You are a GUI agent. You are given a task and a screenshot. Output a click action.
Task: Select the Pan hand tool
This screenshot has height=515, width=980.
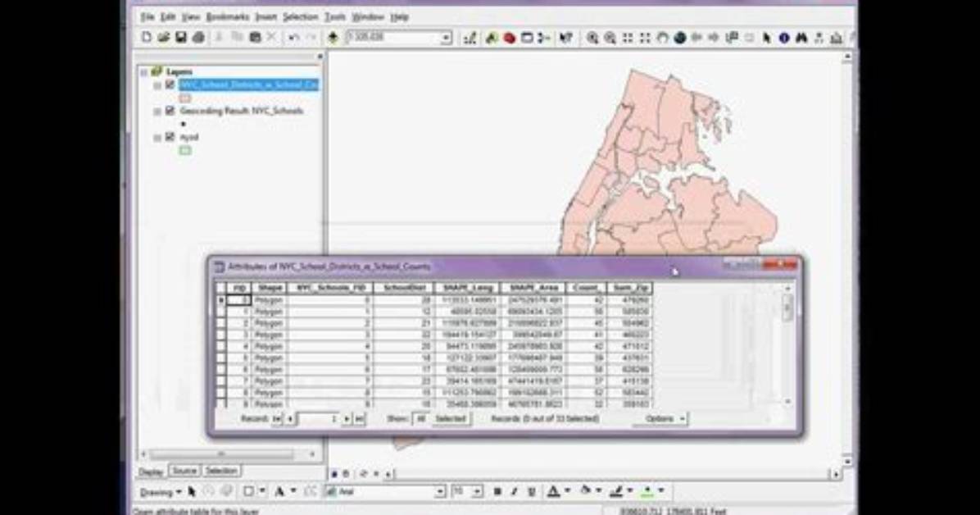[x=663, y=39]
